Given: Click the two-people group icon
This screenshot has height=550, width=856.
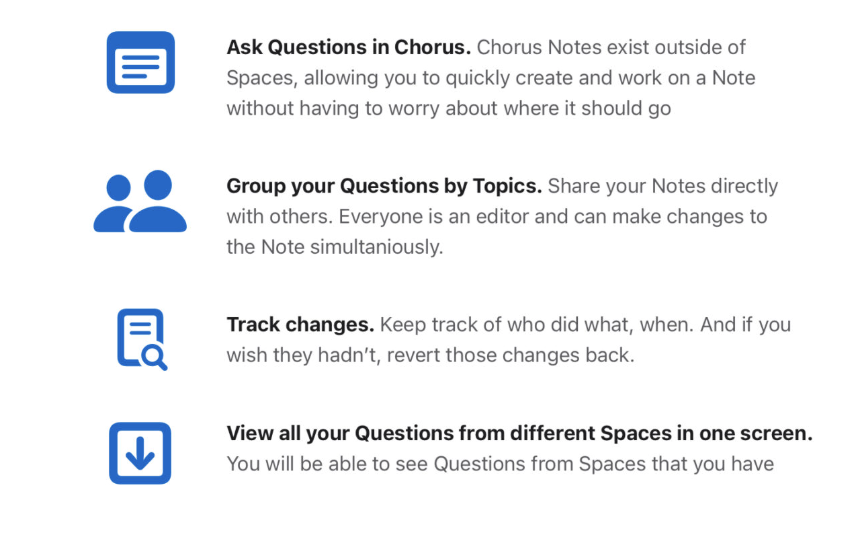Looking at the screenshot, I should click(x=140, y=201).
